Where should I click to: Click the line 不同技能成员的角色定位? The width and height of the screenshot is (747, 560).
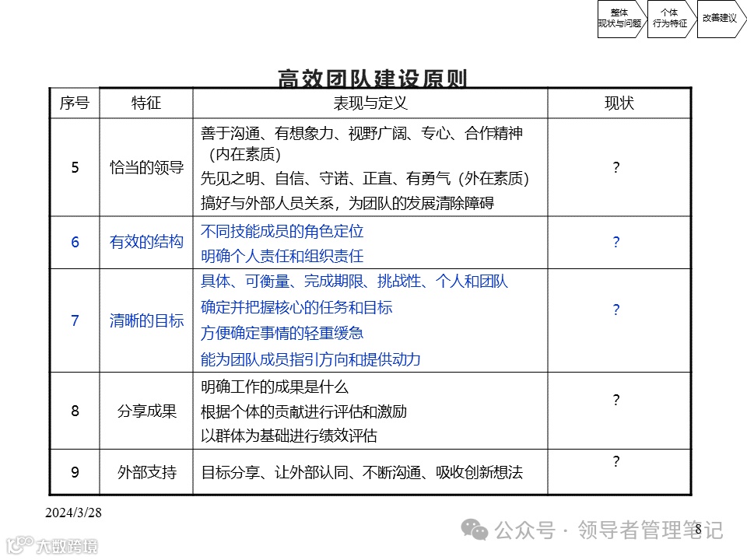pos(282,232)
